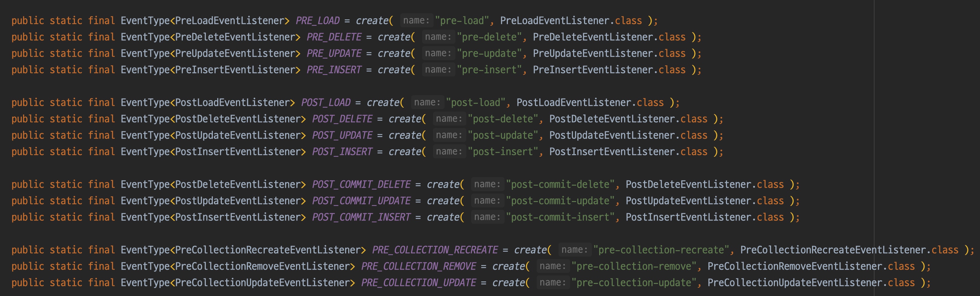
Task: Click PreCollectionRecreateEventListener.class argument
Action: [x=849, y=250]
